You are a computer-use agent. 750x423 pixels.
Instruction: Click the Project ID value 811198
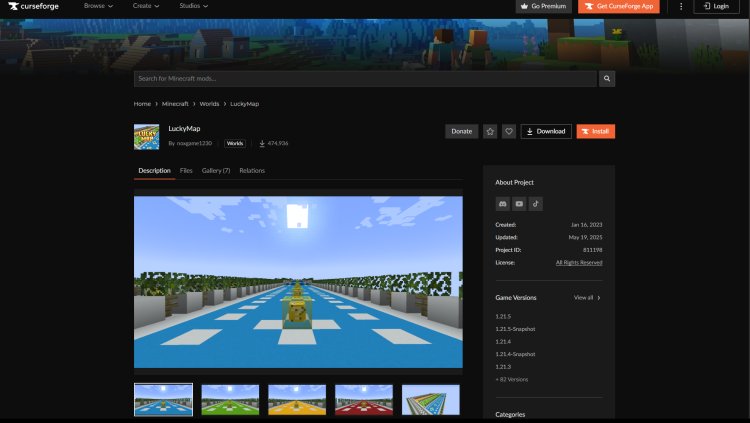[592, 250]
